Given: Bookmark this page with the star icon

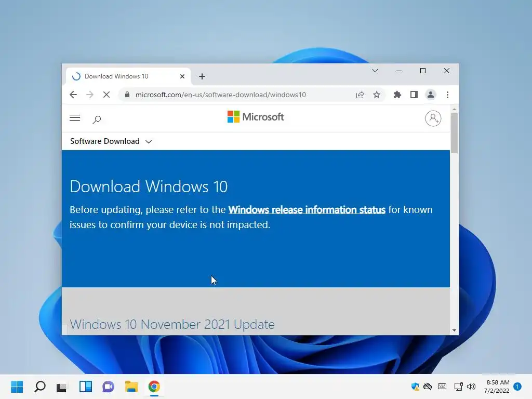Looking at the screenshot, I should tap(377, 95).
